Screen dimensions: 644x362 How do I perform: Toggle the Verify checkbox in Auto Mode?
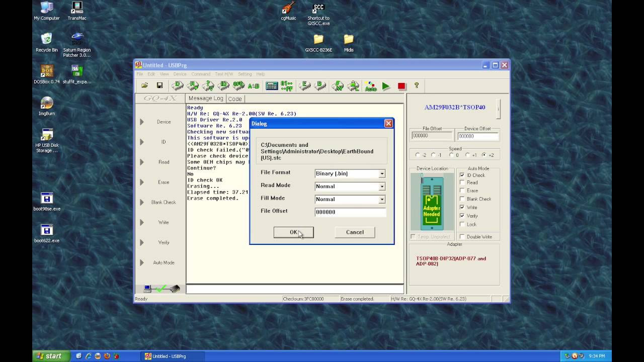(x=462, y=216)
